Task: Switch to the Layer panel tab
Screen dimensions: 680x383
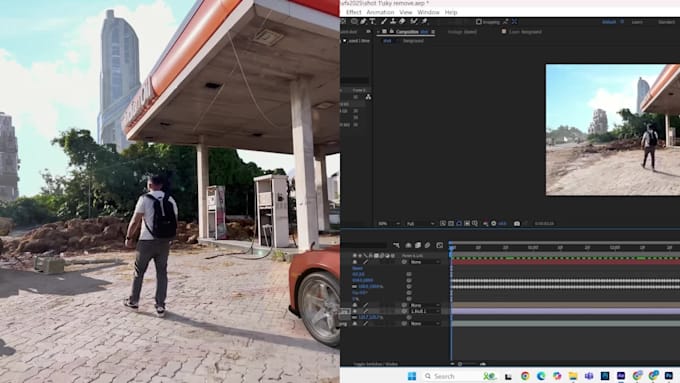Action: tap(525, 32)
